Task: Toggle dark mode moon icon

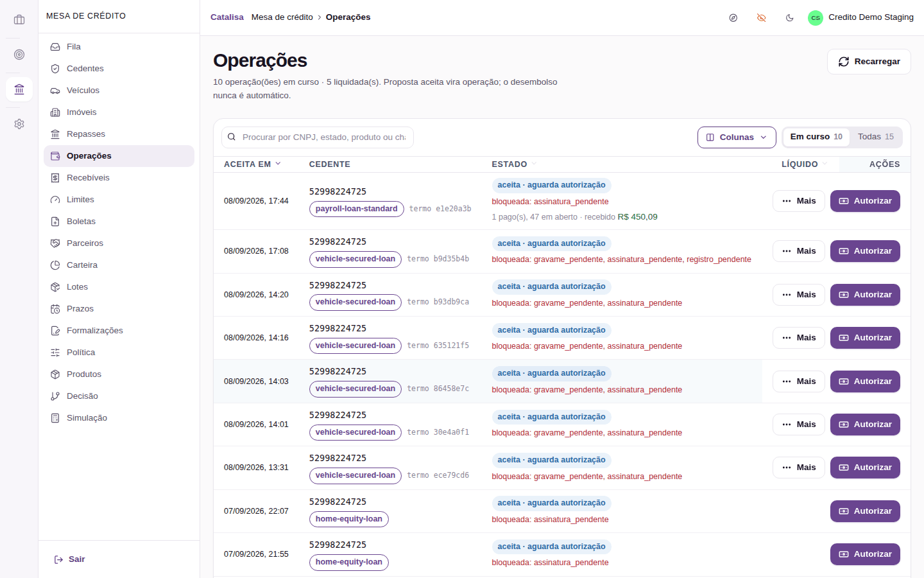Action: pos(790,18)
